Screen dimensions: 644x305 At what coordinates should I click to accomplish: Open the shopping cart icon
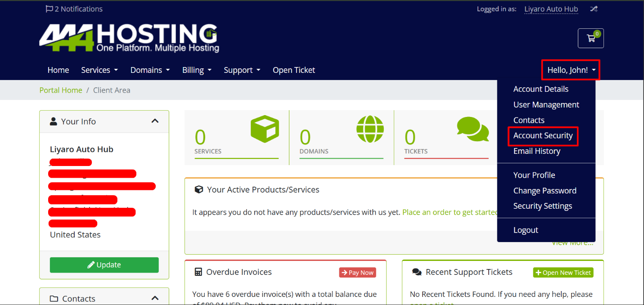tap(590, 38)
